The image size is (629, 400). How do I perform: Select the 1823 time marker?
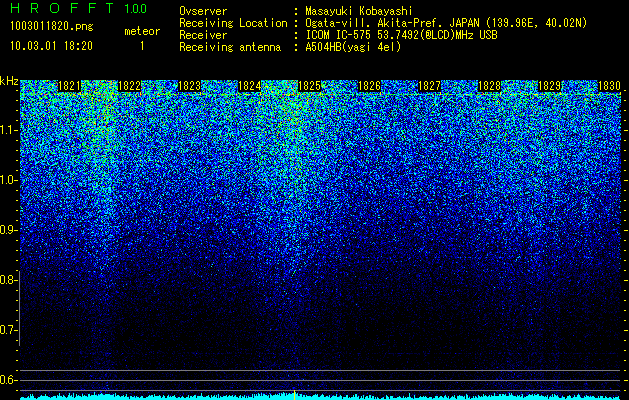189,86
